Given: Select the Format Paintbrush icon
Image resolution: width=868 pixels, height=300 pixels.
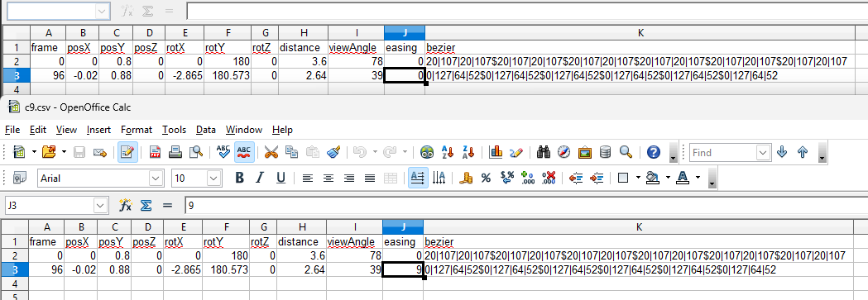Looking at the screenshot, I should point(333,152).
